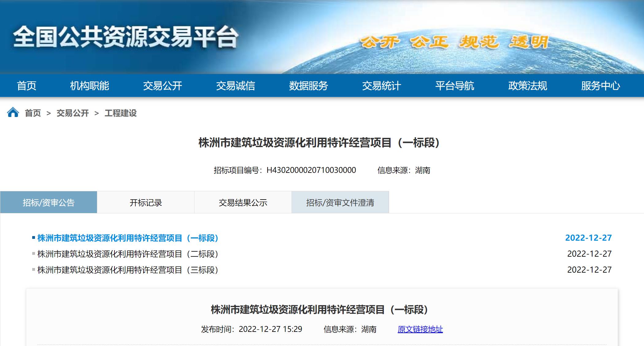The height and width of the screenshot is (346, 644).
Task: Open the (二标段) project list entry
Action: pyautogui.click(x=128, y=254)
